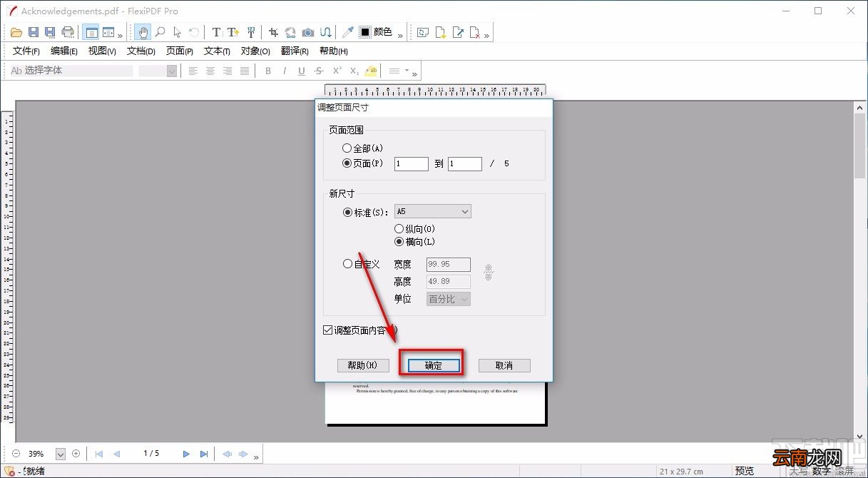Open the 对象(O) menu
The width and height of the screenshot is (868, 478).
pos(255,51)
